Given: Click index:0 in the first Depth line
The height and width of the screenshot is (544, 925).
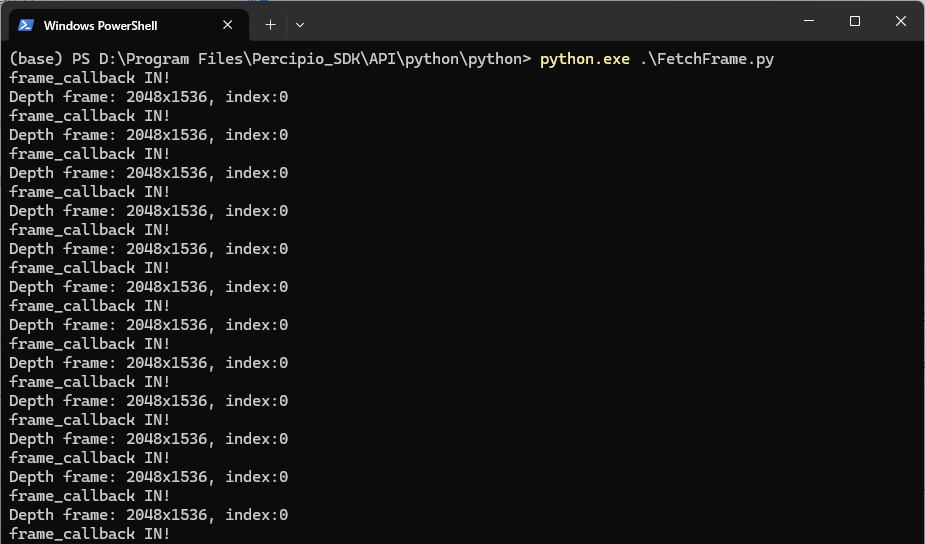Looking at the screenshot, I should pos(257,97).
